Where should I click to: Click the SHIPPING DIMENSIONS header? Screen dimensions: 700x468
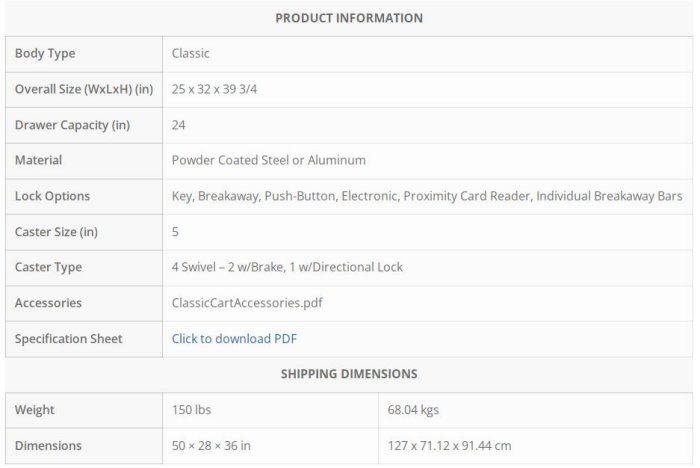[x=349, y=374]
